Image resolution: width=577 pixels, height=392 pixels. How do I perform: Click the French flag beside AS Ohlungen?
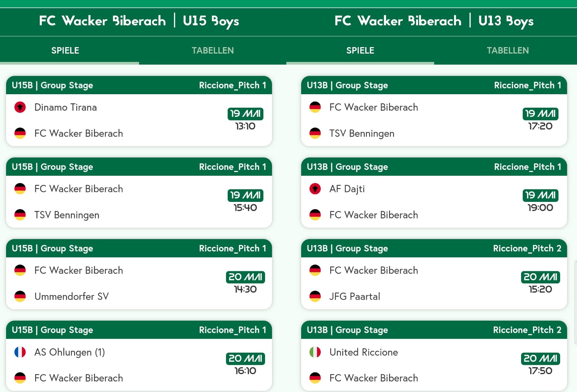tap(20, 352)
